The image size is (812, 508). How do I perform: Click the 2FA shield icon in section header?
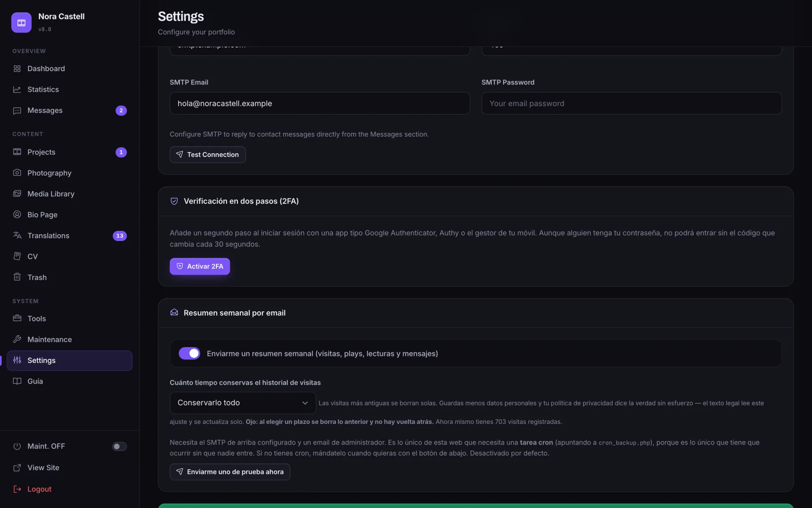[x=174, y=201]
